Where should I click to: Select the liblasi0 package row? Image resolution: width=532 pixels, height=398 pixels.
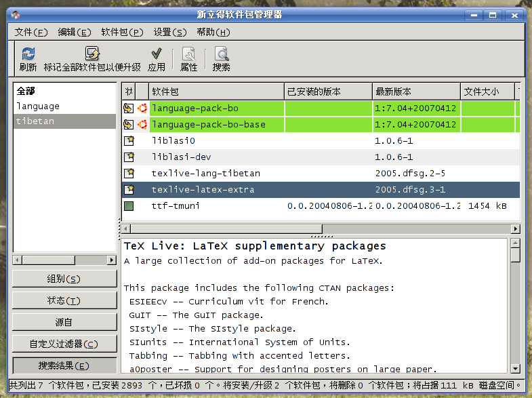pyautogui.click(x=321, y=140)
